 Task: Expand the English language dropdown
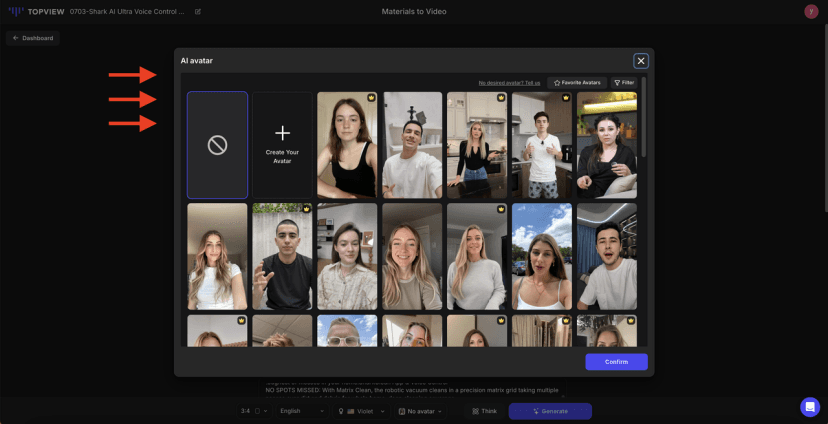click(302, 411)
